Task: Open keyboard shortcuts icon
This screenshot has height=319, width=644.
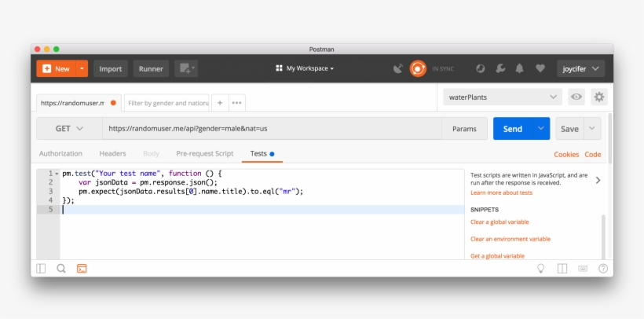Action: pyautogui.click(x=583, y=269)
